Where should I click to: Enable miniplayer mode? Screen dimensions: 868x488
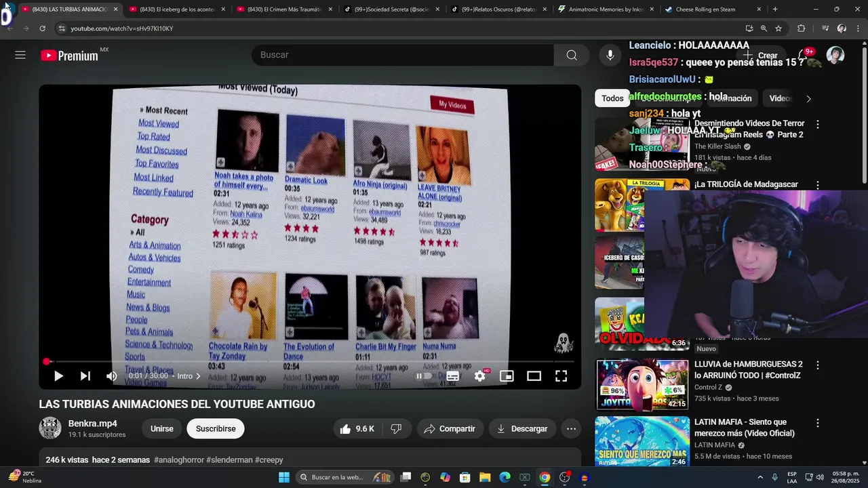pyautogui.click(x=507, y=376)
